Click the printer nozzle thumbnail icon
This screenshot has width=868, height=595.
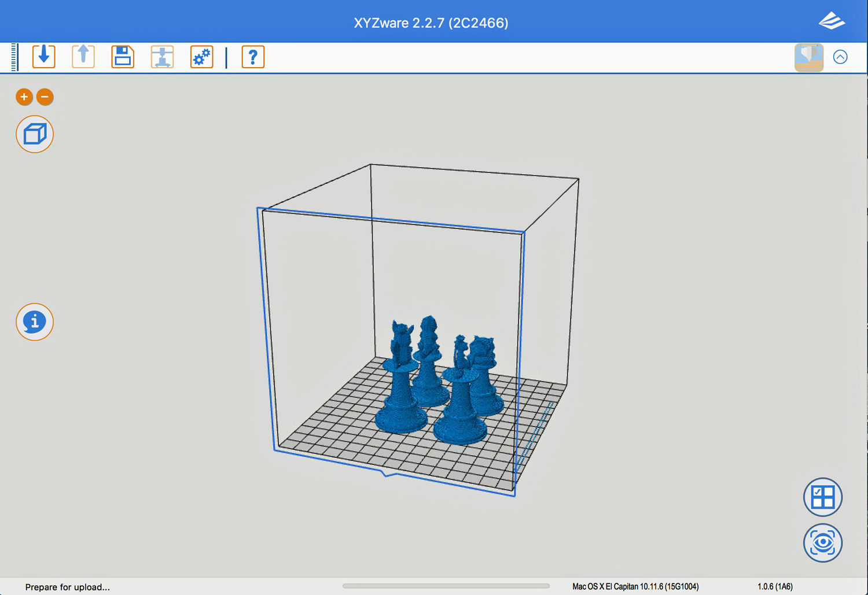pos(808,57)
